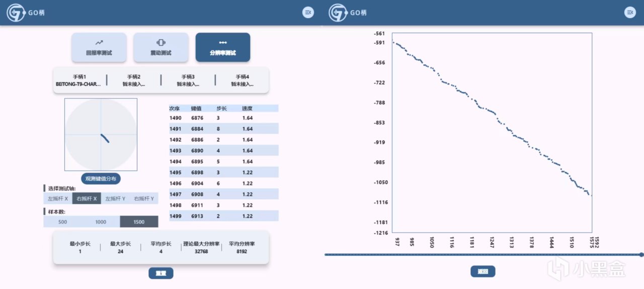Select the 左摇杆 X test axis

point(58,199)
